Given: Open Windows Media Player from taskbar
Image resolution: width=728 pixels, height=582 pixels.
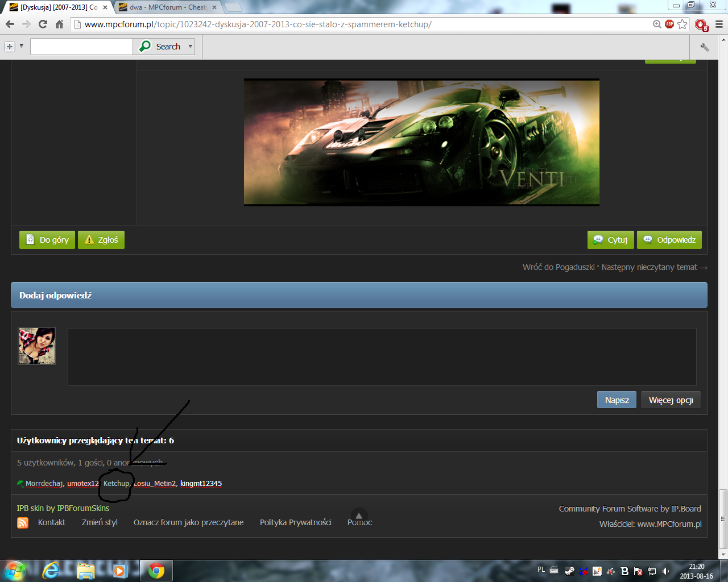Looking at the screenshot, I should (119, 571).
